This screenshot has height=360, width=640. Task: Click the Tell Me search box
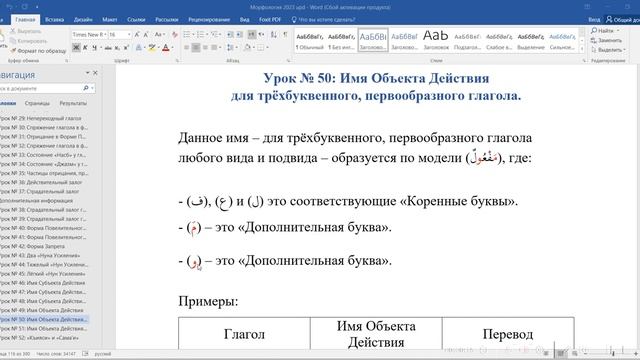coord(324,19)
